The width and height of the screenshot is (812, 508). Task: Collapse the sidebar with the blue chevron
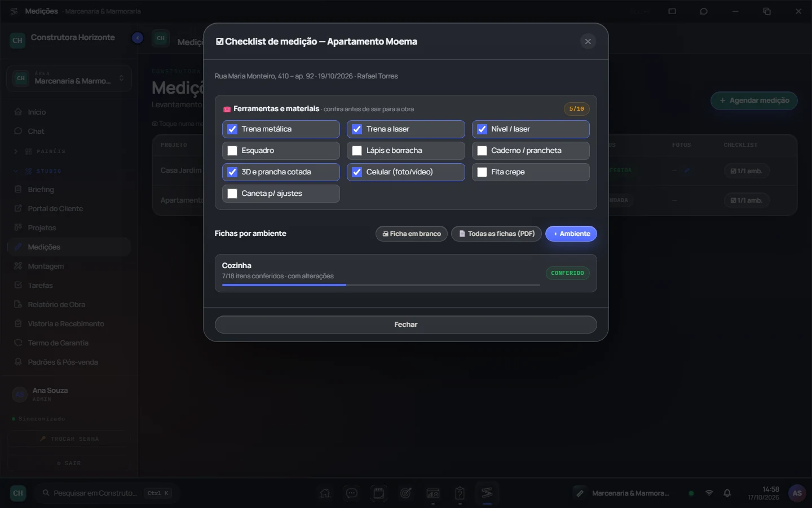[138, 38]
